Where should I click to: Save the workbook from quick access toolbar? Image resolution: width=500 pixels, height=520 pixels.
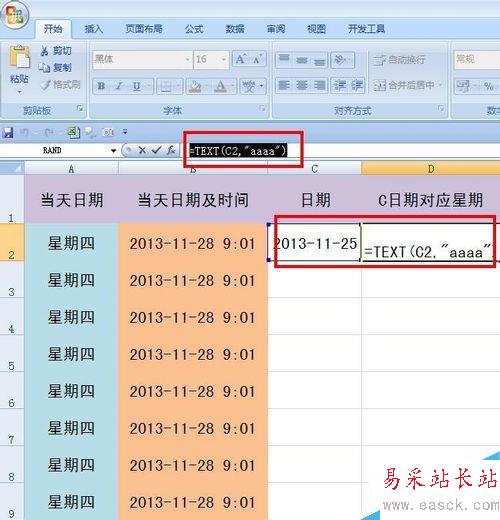click(7, 132)
